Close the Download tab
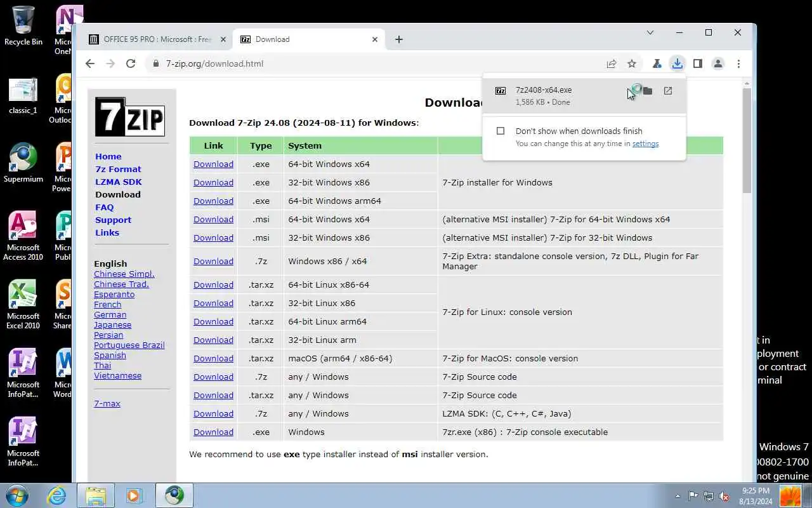Screen dimensions: 812x508 tap(375, 39)
